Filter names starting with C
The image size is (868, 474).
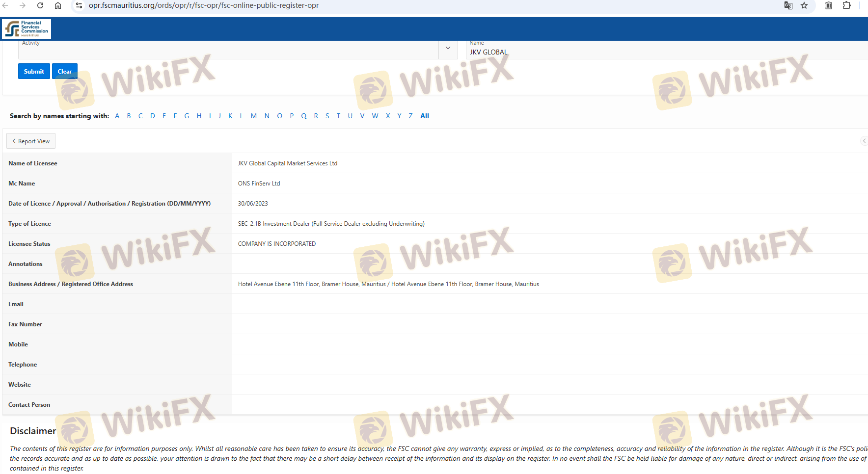coord(140,116)
